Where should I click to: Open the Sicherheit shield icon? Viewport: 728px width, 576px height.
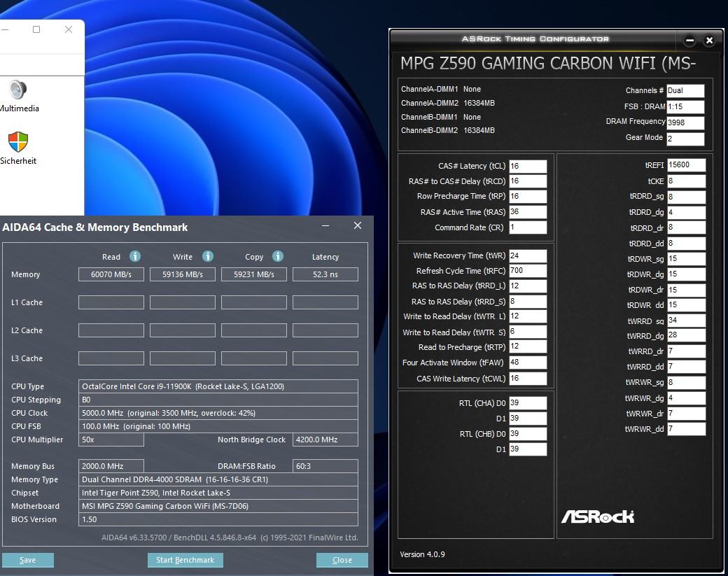pyautogui.click(x=18, y=141)
